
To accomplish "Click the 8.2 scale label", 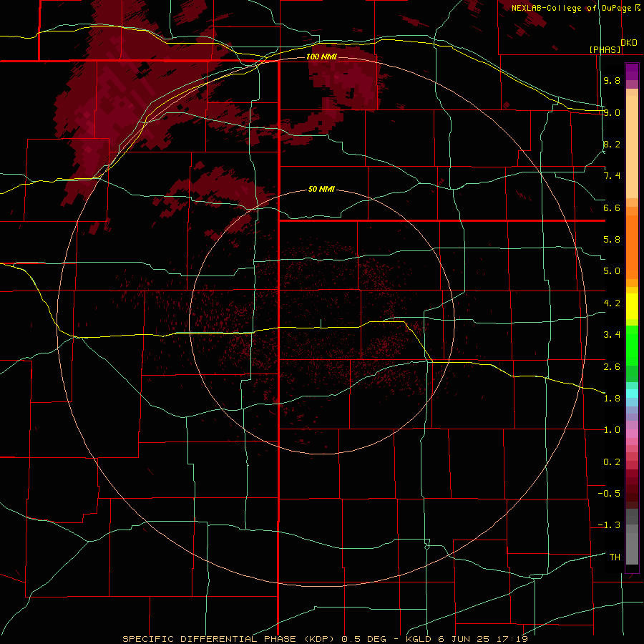I will [612, 144].
